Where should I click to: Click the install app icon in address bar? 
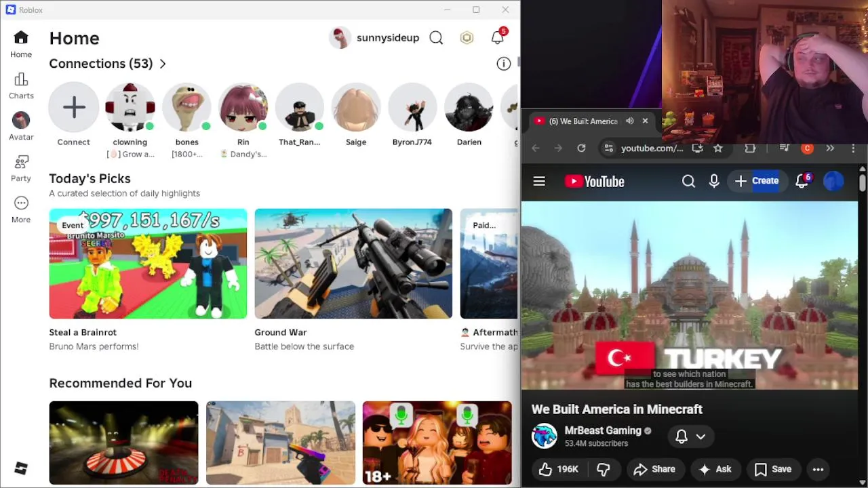(x=698, y=148)
